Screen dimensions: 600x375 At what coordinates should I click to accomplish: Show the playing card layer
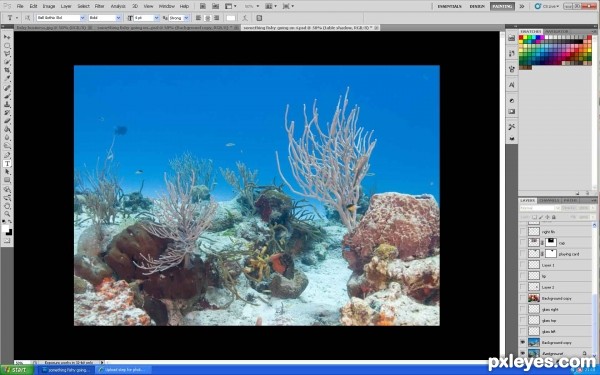pyautogui.click(x=523, y=254)
